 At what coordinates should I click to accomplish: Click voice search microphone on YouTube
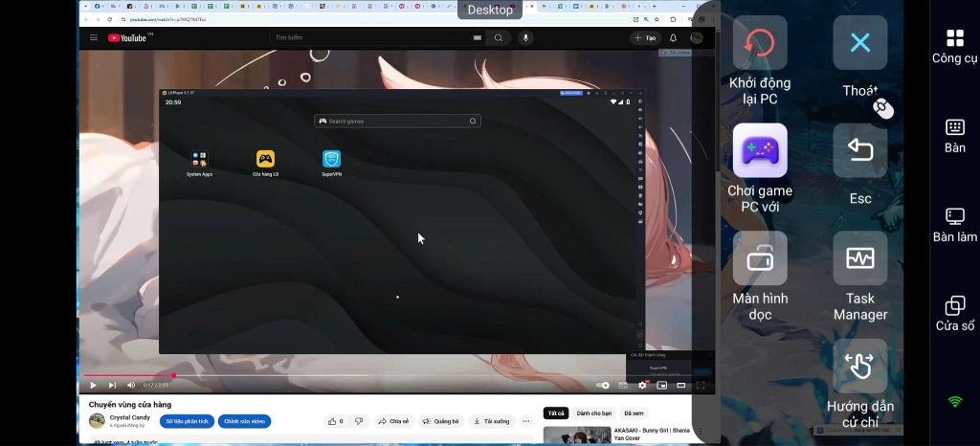coord(525,38)
